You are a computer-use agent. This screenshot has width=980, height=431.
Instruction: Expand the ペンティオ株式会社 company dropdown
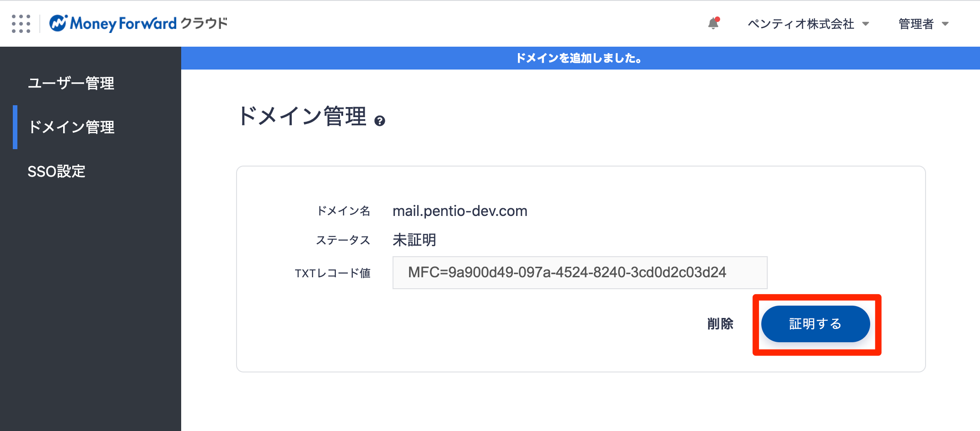[x=808, y=24]
